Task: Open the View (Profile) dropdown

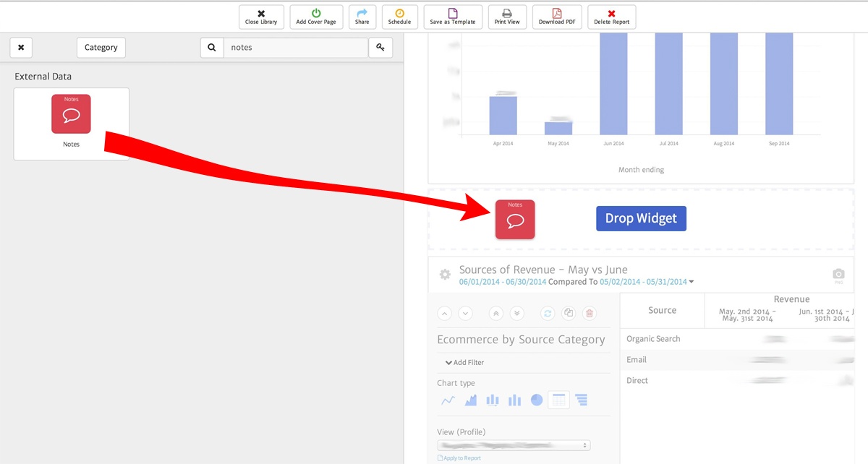Action: click(x=514, y=445)
